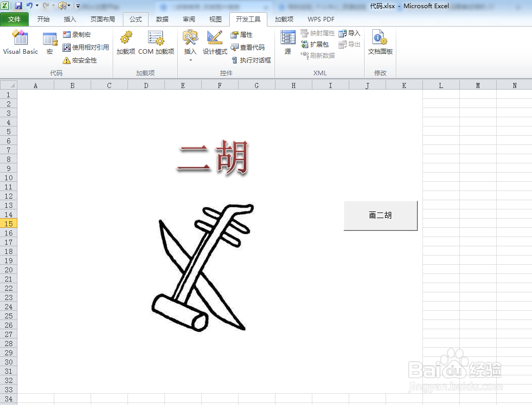
Task: Open the 属性 (Properties) pane
Action: 242,34
